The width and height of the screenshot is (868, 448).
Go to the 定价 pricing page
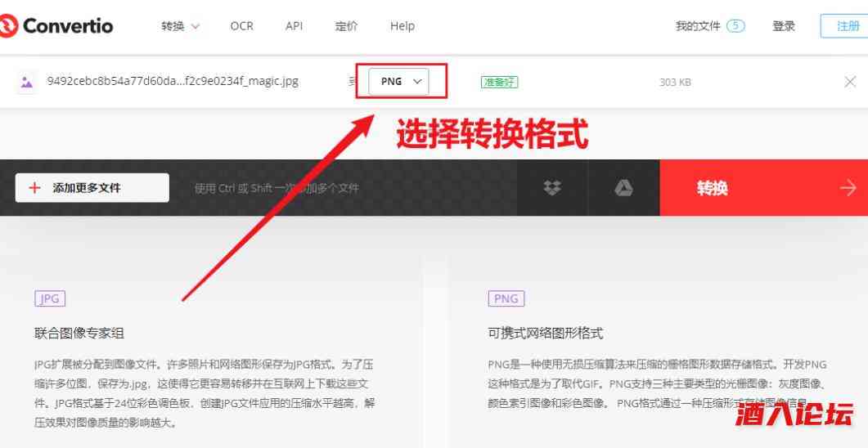tap(346, 26)
